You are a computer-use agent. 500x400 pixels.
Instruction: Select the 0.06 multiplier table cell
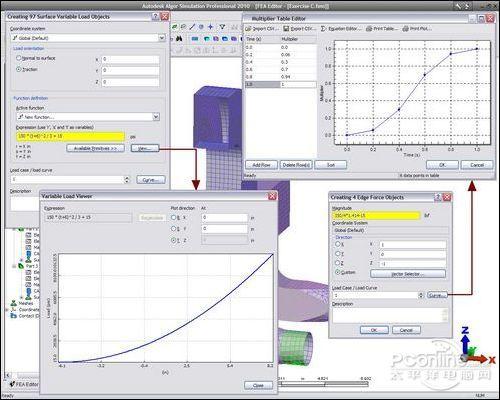coord(298,55)
